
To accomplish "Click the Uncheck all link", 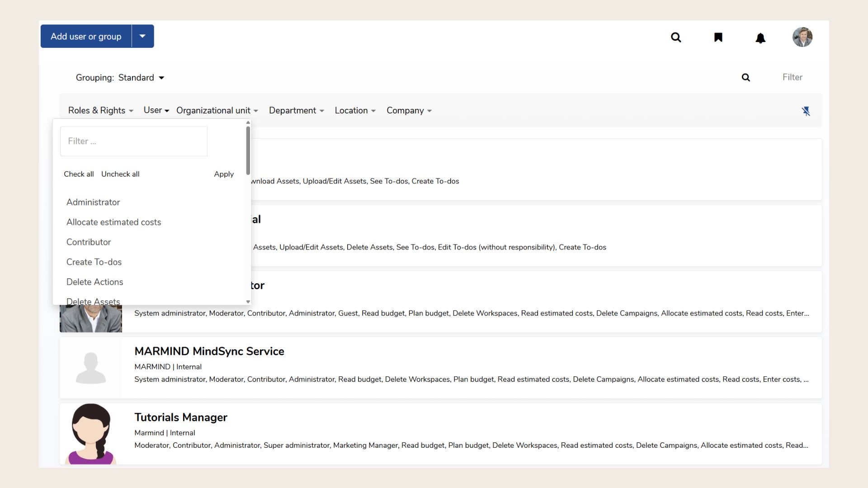I will coord(120,174).
